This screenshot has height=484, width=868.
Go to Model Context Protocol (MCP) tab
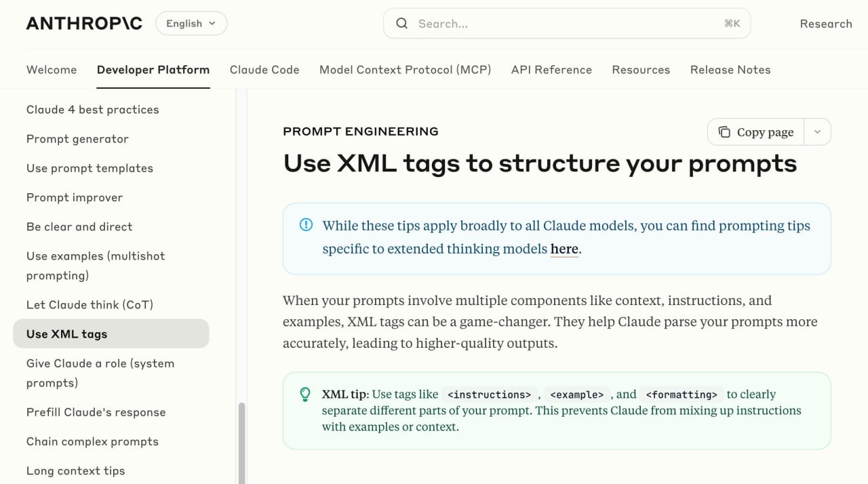point(405,70)
